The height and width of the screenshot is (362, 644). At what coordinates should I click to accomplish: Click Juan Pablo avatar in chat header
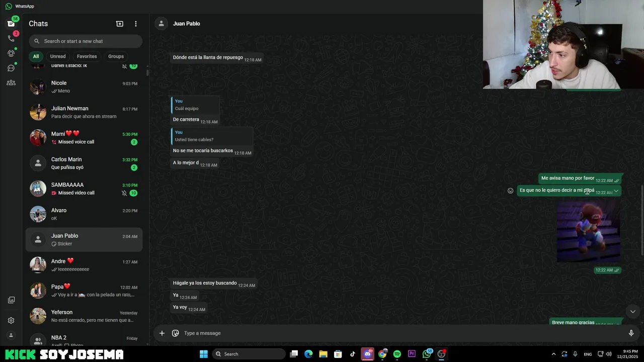coord(161,24)
